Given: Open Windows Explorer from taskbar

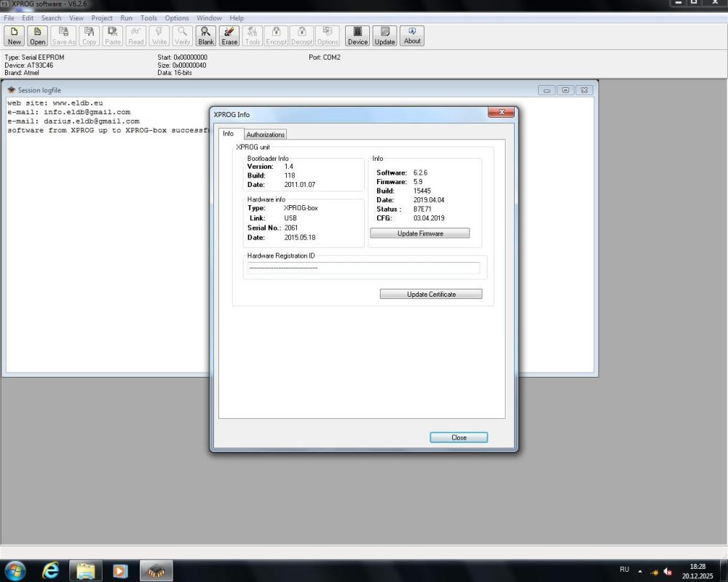Looking at the screenshot, I should [85, 570].
